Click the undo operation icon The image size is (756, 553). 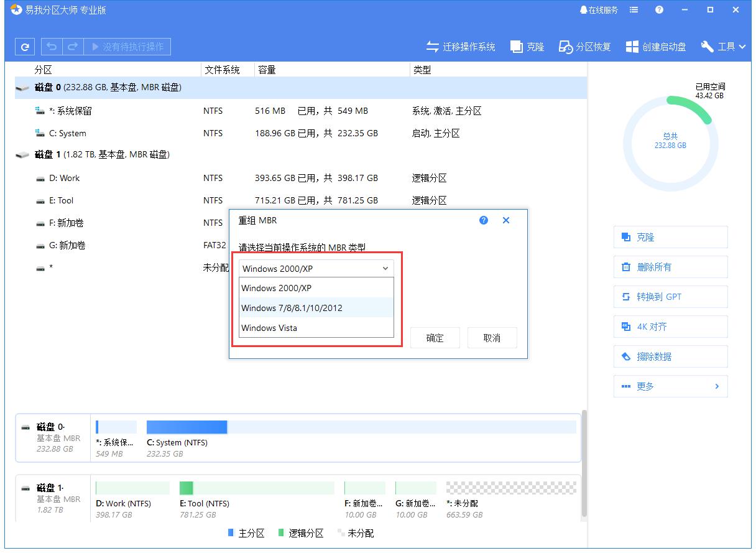pos(51,46)
